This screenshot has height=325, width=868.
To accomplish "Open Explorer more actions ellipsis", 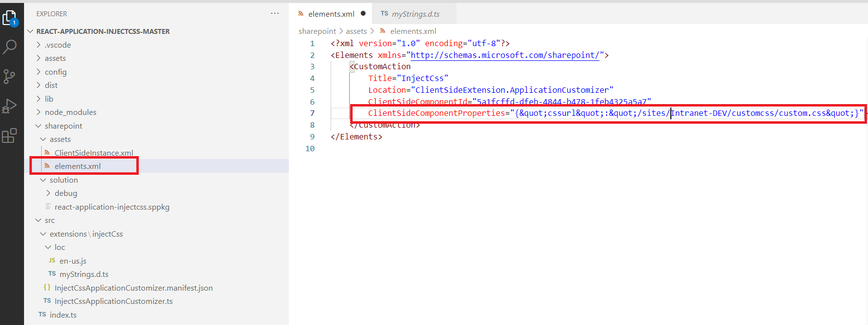I will point(275,14).
